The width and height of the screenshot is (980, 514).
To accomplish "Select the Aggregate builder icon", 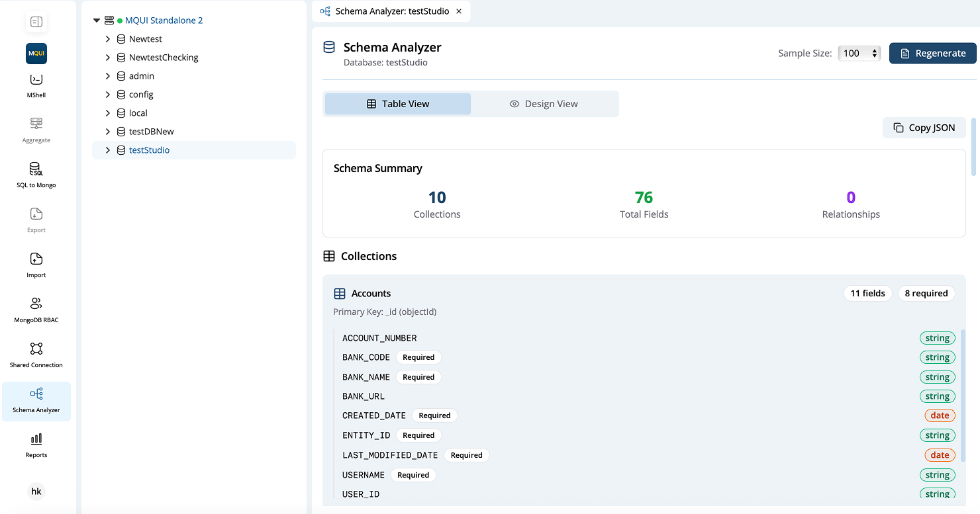I will pos(36,127).
